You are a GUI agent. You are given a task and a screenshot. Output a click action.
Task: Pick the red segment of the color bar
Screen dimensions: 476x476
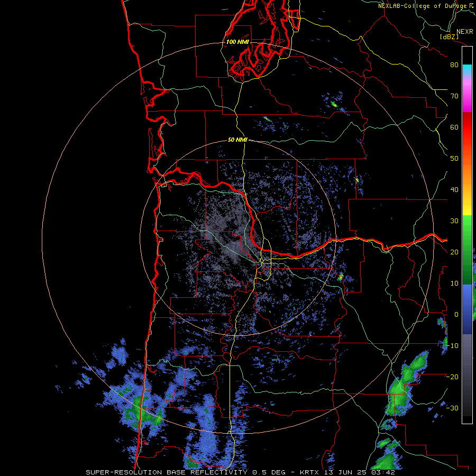(x=467, y=127)
